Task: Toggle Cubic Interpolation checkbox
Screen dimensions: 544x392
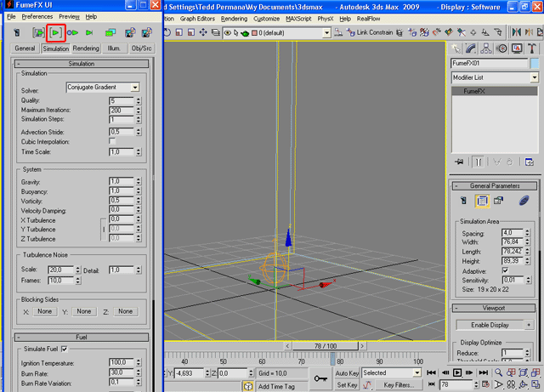Action: click(x=111, y=141)
